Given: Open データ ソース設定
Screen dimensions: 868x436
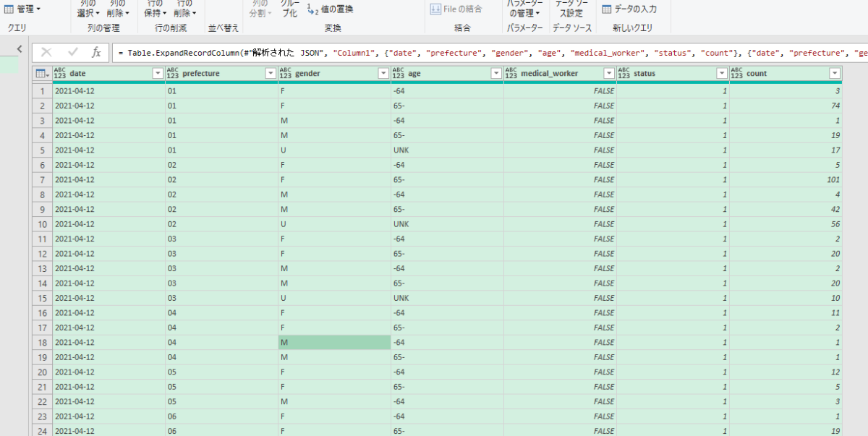Looking at the screenshot, I should point(571,9).
